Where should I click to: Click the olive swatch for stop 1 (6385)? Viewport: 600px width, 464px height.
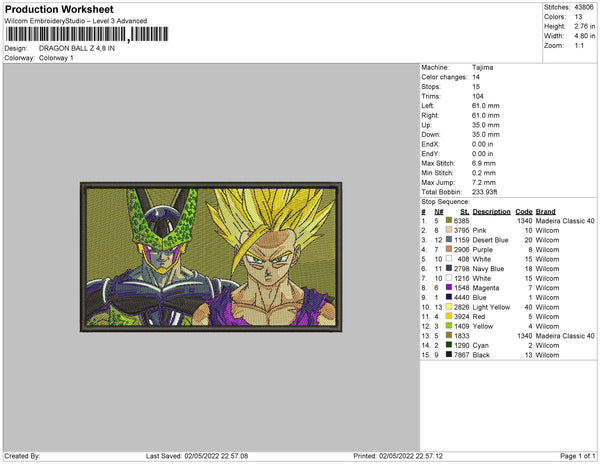click(x=448, y=220)
